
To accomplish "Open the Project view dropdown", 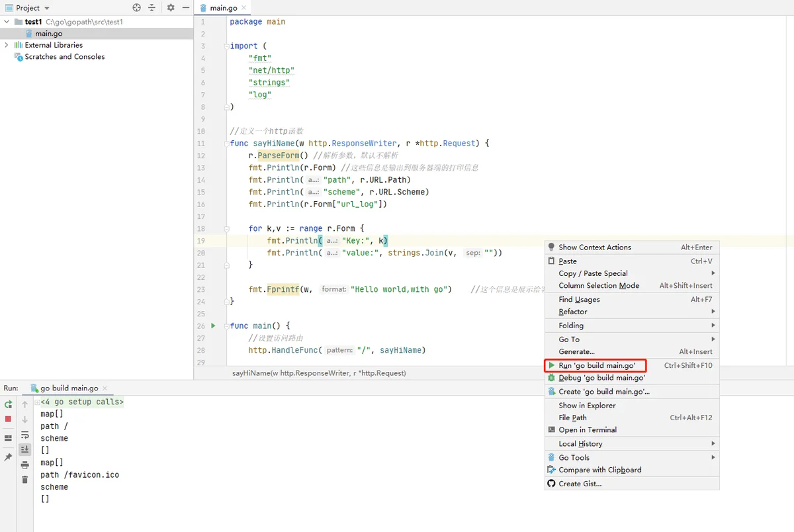I will coord(46,8).
